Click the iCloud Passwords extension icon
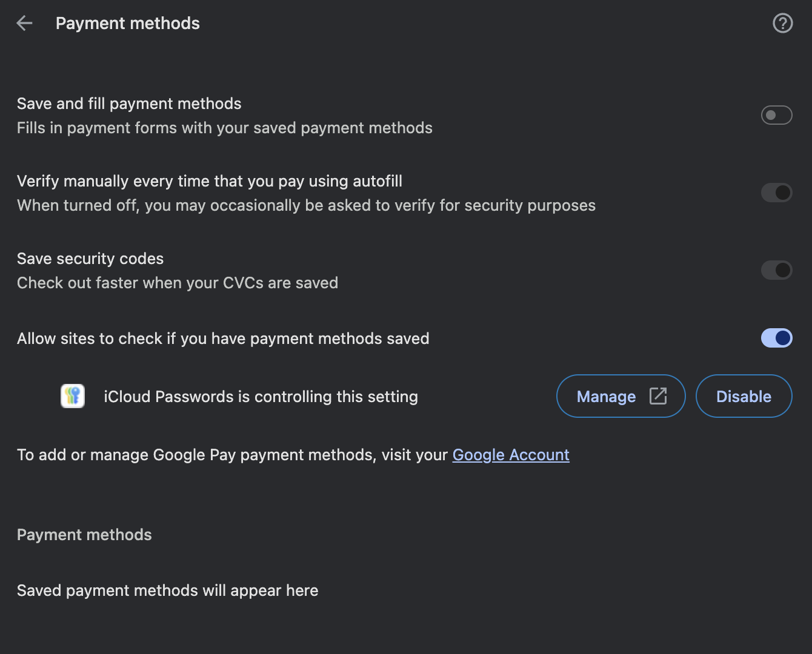Image resolution: width=812 pixels, height=654 pixels. click(73, 397)
